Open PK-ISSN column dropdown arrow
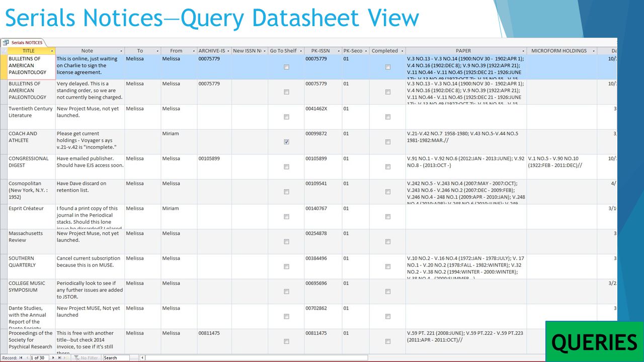 tap(339, 51)
